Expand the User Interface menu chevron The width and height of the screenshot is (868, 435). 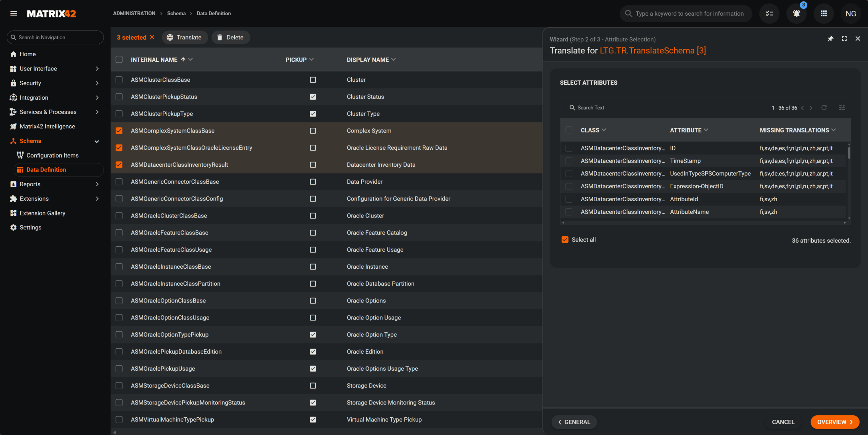97,69
